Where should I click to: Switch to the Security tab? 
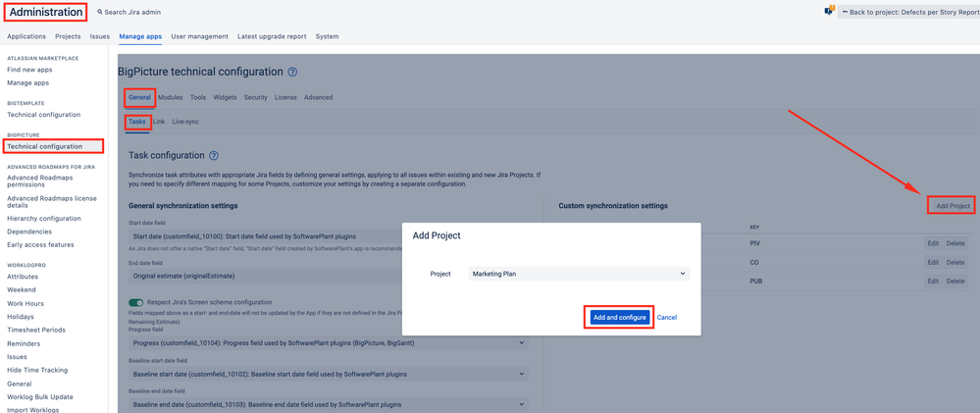(x=256, y=97)
